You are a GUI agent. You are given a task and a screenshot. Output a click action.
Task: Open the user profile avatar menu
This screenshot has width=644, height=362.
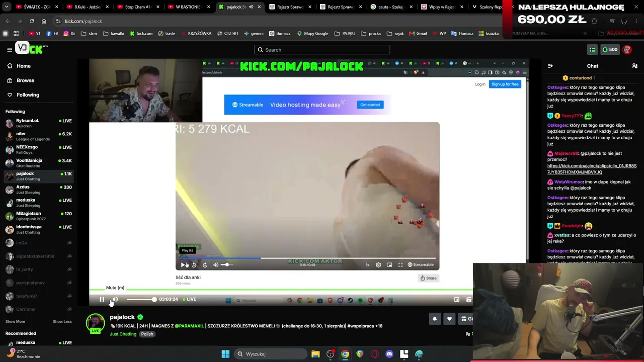tap(627, 49)
